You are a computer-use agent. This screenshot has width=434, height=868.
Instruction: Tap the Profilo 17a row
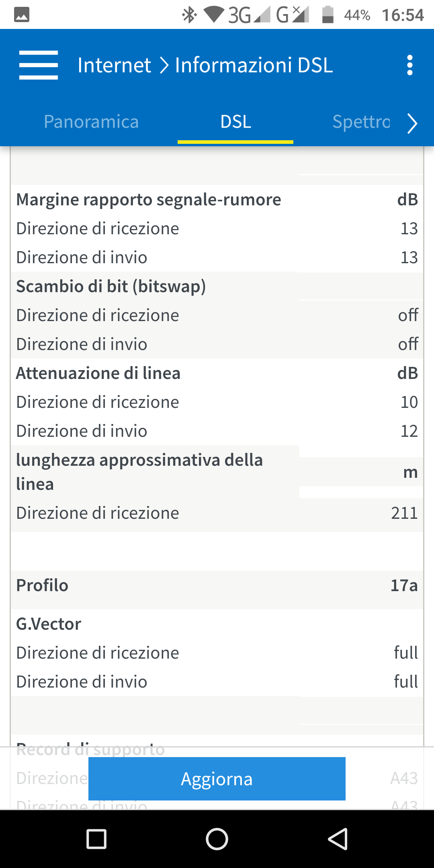coord(217,585)
